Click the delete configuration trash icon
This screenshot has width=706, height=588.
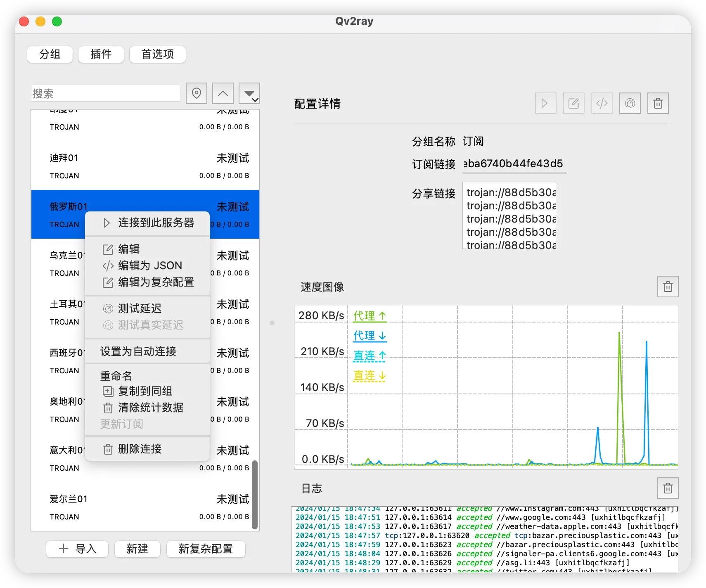coord(658,103)
